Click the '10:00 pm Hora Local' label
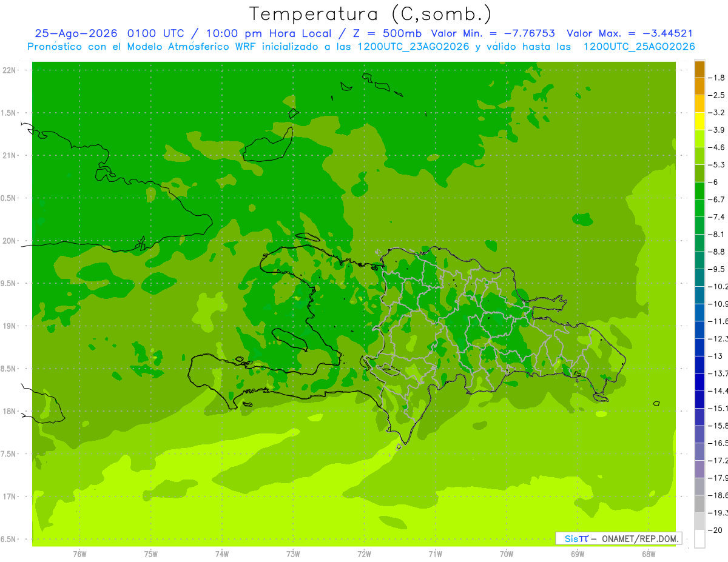 pyautogui.click(x=270, y=34)
